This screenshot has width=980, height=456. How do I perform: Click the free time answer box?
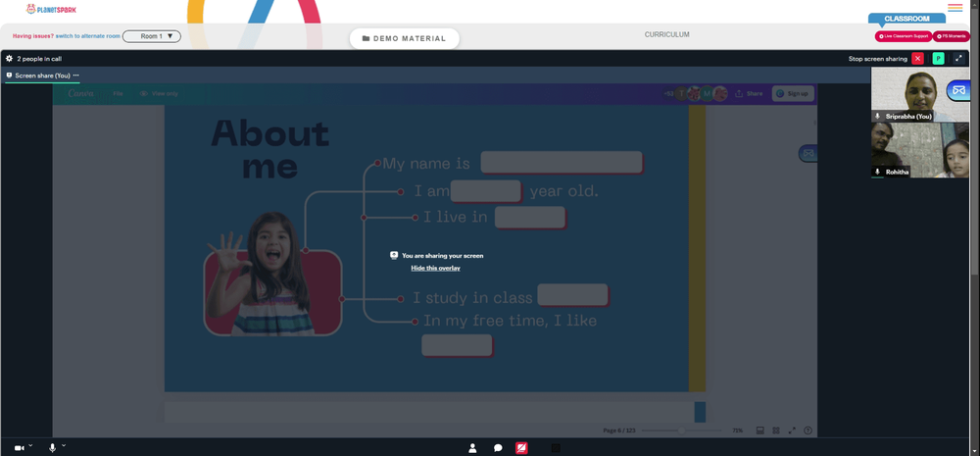point(457,345)
